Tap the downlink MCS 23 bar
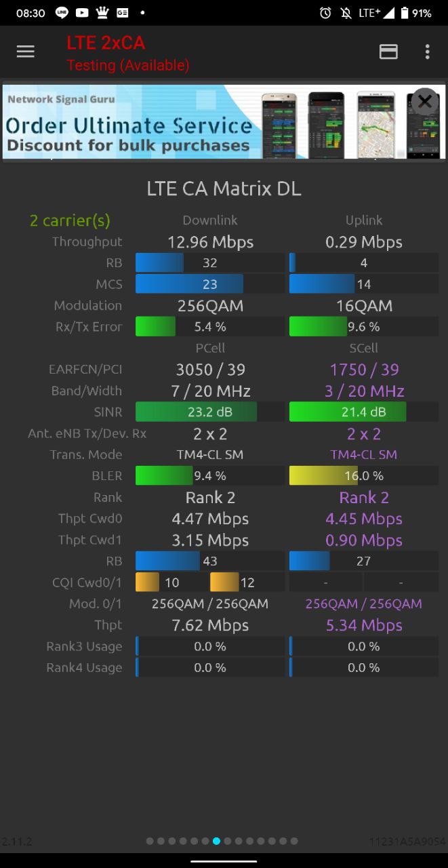 click(x=210, y=284)
